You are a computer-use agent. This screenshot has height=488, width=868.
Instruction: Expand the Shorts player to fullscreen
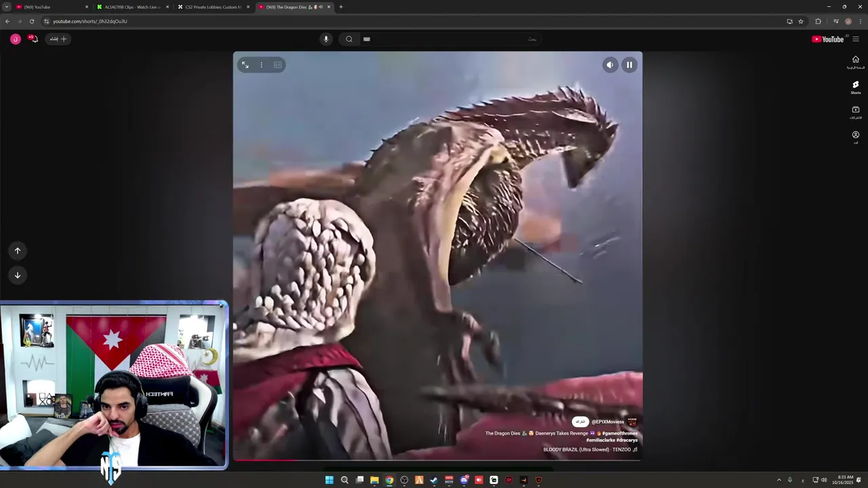point(245,65)
